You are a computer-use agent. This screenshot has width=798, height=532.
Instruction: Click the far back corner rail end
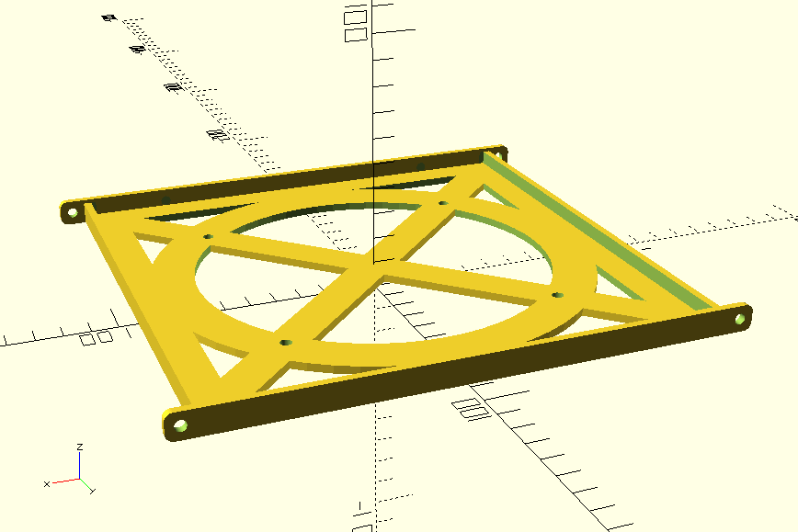pos(497,150)
